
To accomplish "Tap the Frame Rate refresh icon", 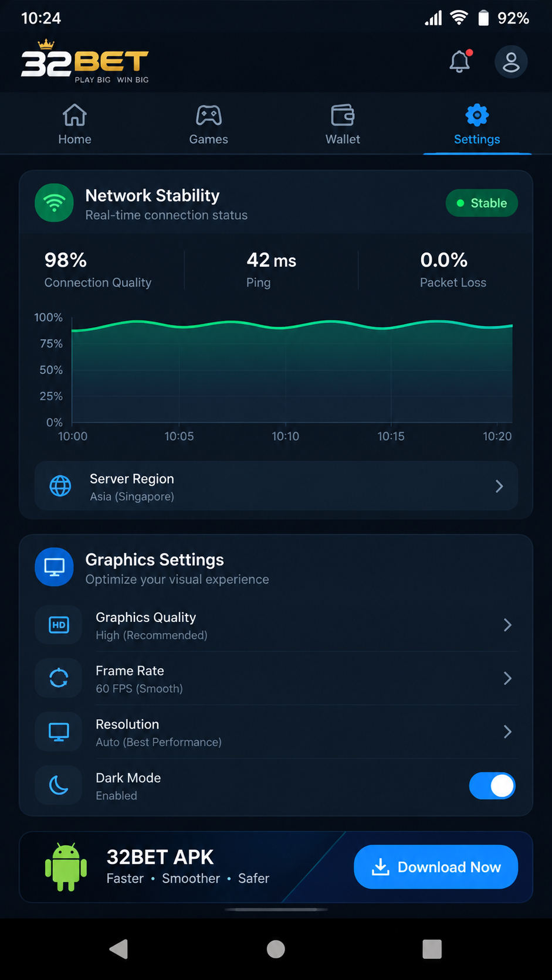I will (x=59, y=678).
